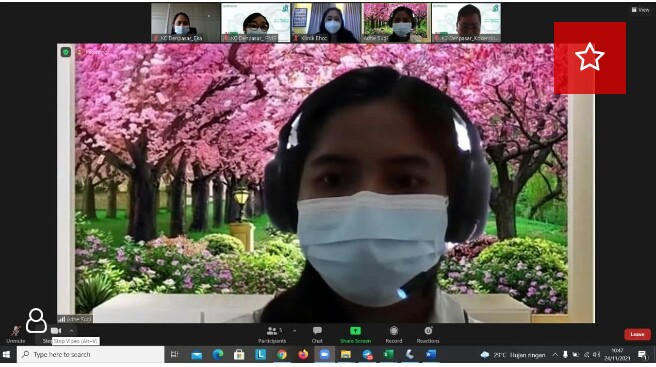Screen dimensions: 656x367
Task: Leave the meeting
Action: point(637,334)
